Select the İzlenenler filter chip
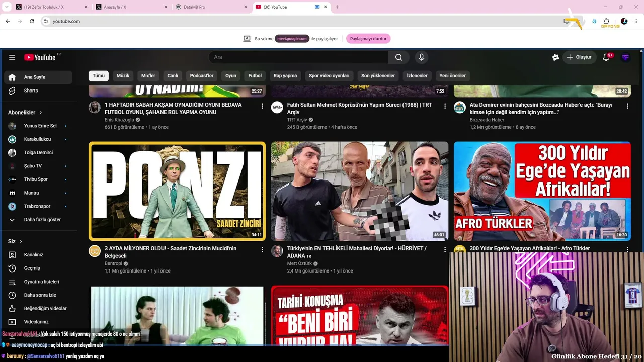 pyautogui.click(x=417, y=76)
